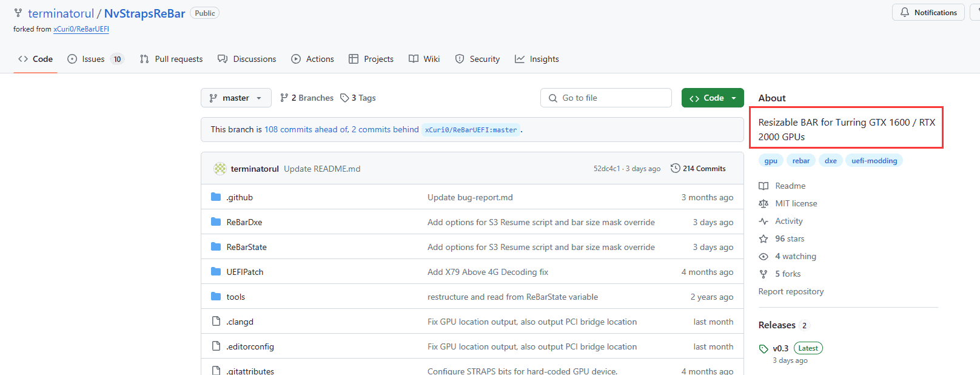This screenshot has height=375, width=980.
Task: Click the UEFIPatch folder icon
Action: (216, 271)
